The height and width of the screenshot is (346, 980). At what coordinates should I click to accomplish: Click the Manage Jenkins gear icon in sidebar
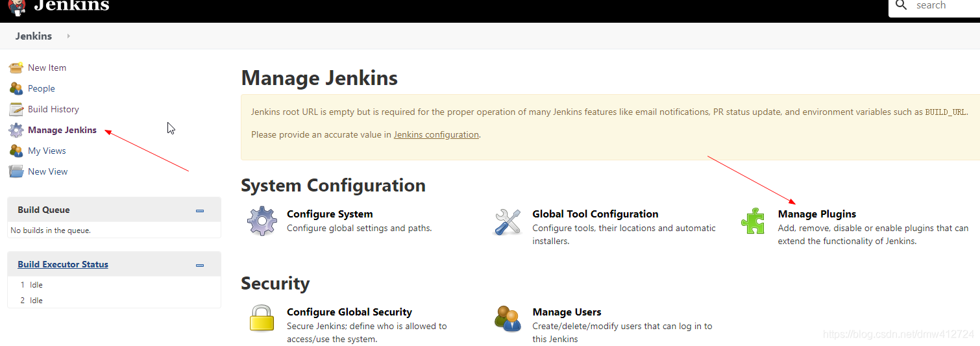click(x=16, y=130)
